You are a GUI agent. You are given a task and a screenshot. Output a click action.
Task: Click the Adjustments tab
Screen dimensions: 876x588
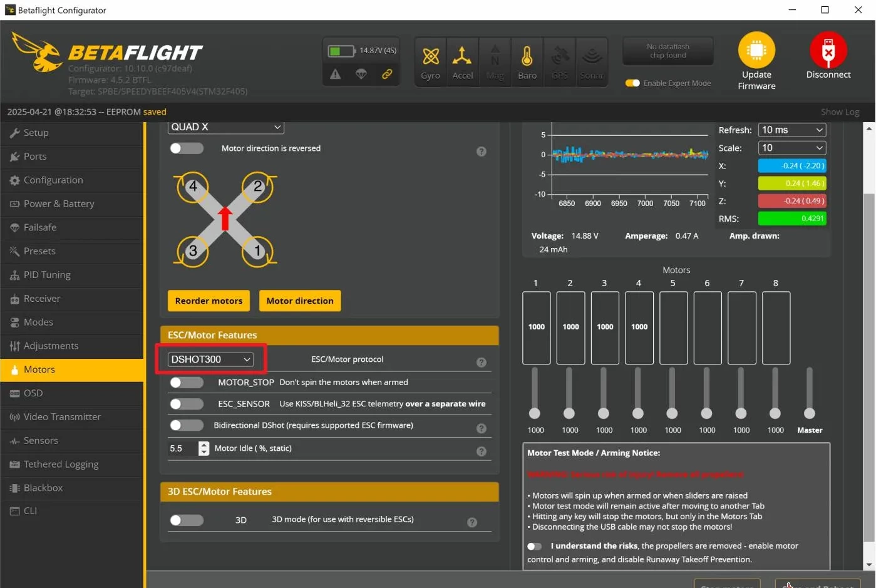coord(72,346)
